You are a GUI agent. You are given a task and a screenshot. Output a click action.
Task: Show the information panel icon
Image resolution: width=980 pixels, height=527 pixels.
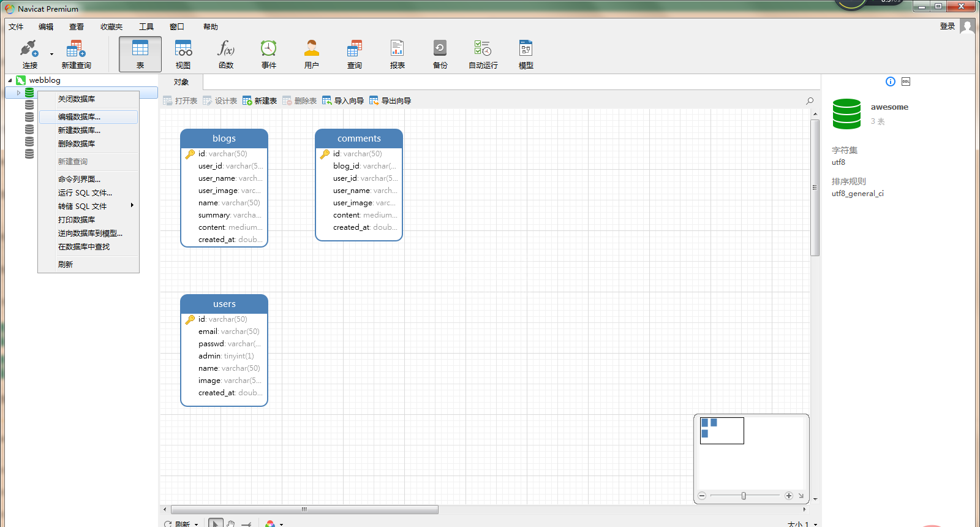(891, 82)
